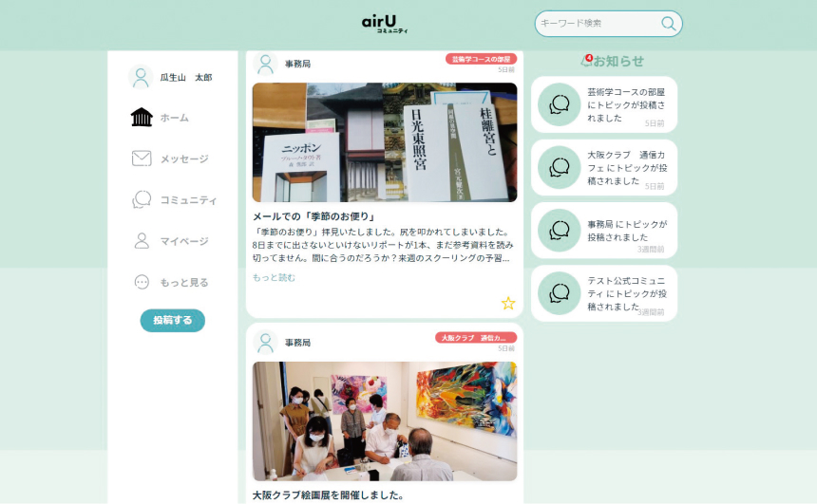This screenshot has width=817, height=504.
Task: Open the art exhibition photo thumbnail
Action: 385,421
